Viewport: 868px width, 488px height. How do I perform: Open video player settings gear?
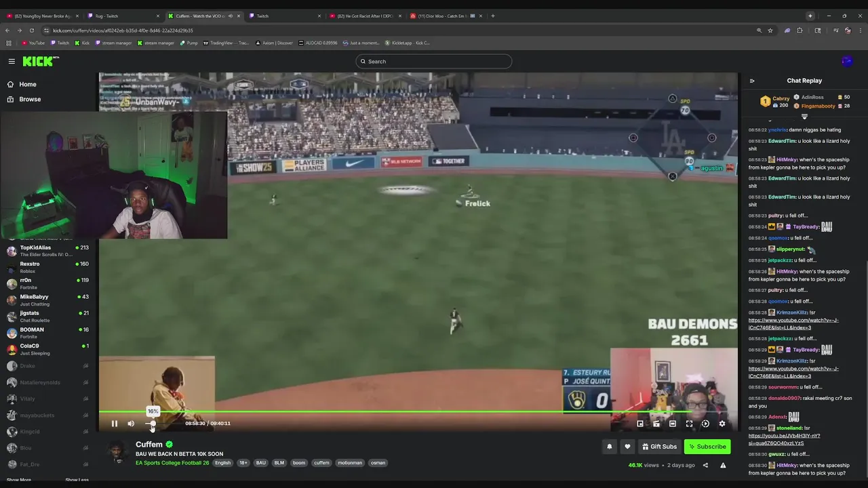coord(722,424)
